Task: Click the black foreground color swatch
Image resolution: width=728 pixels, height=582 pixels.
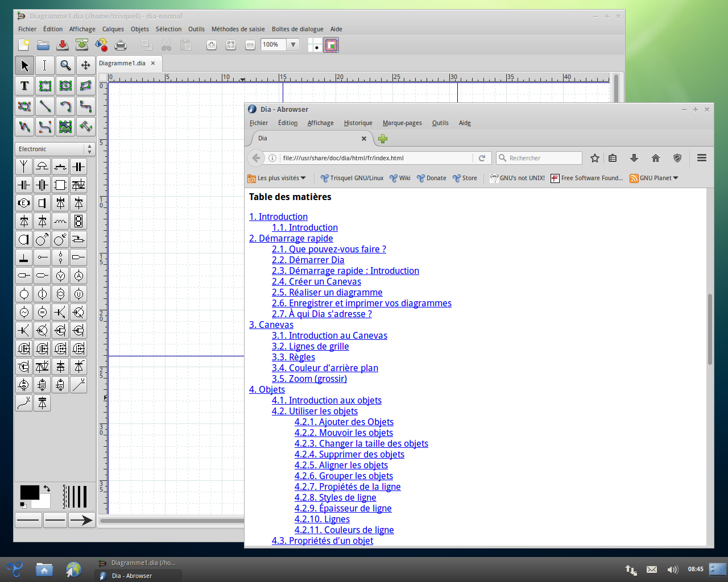Action: 30,492
